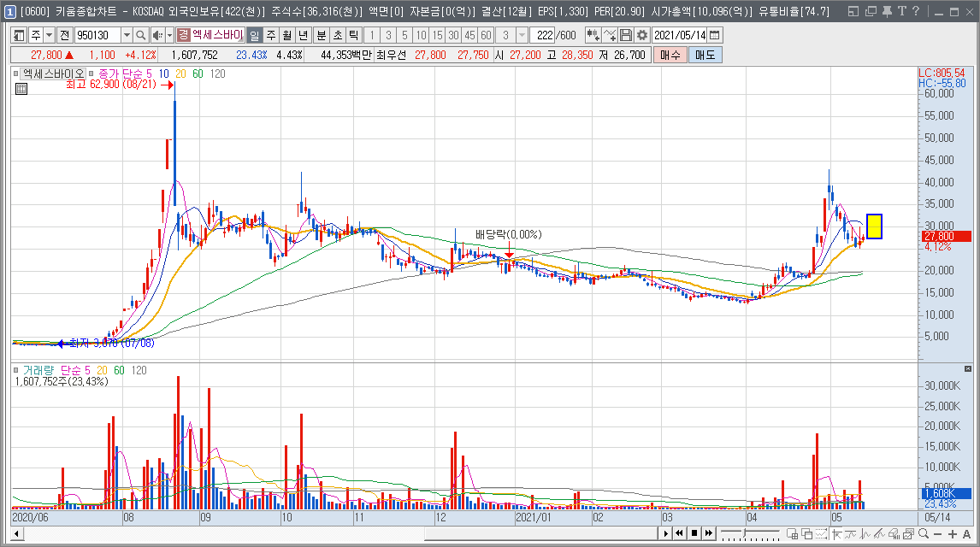This screenshot has width=980, height=547.
Task: Click the window layout icon in title bar
Action: click(x=853, y=11)
